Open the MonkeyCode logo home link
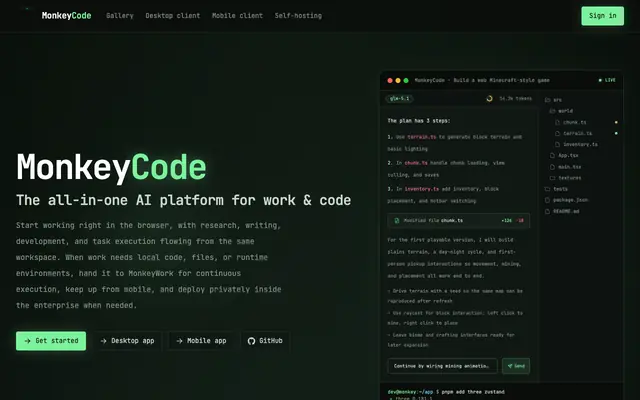This screenshot has width=640, height=400. tap(66, 16)
